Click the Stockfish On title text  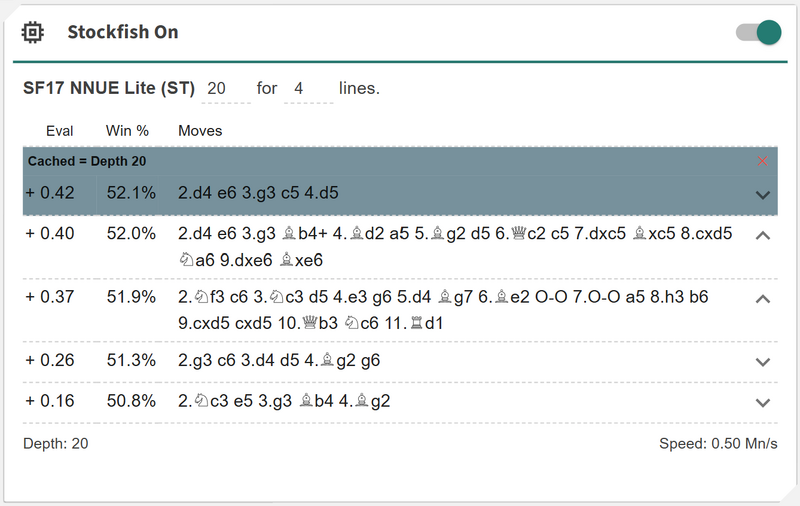(122, 32)
